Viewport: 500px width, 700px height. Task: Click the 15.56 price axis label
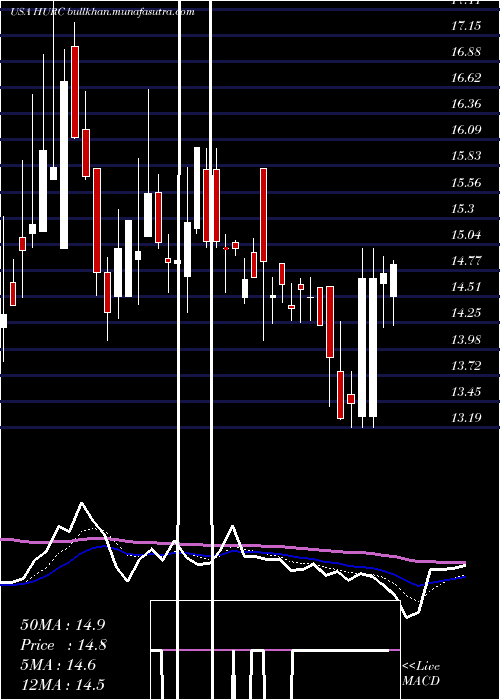pyautogui.click(x=466, y=183)
